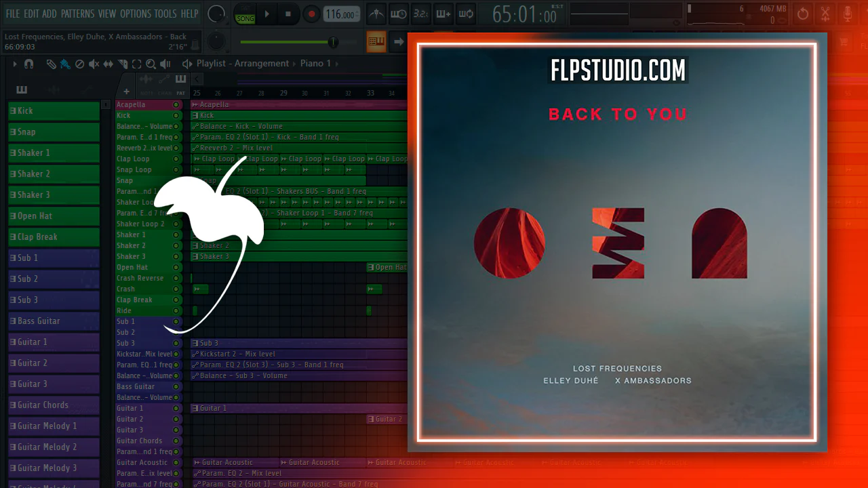Select the Delete tool in Playlist toolbar
The width and height of the screenshot is (868, 488).
click(79, 64)
